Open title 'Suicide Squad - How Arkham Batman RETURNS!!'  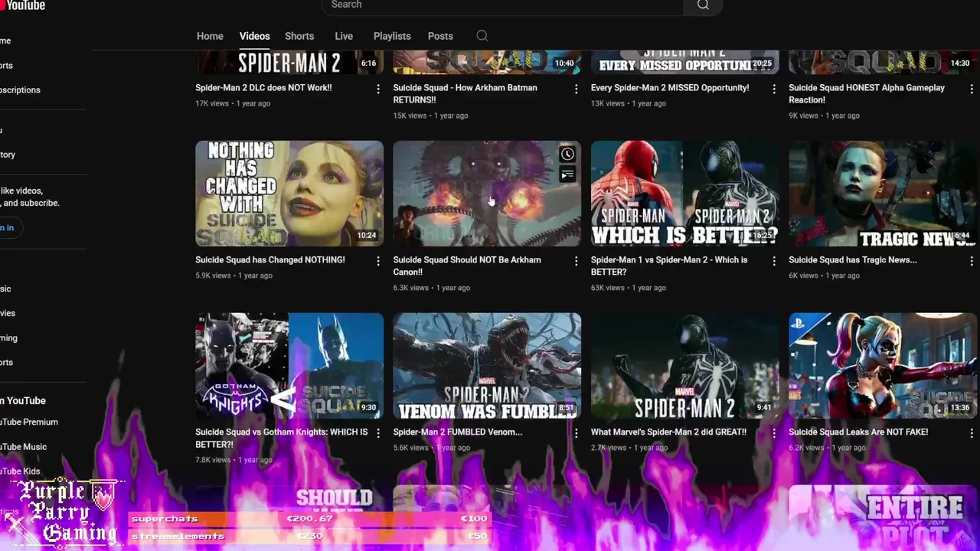tap(465, 94)
